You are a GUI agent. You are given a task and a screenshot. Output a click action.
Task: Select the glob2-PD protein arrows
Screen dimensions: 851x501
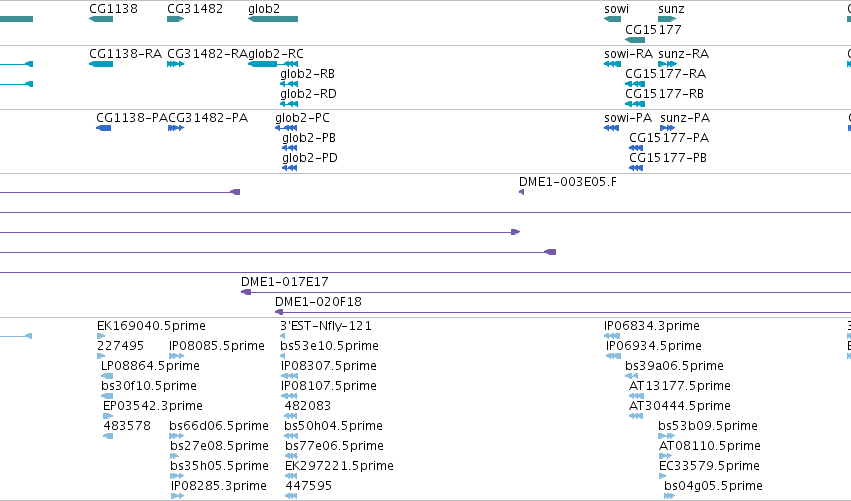(x=289, y=168)
